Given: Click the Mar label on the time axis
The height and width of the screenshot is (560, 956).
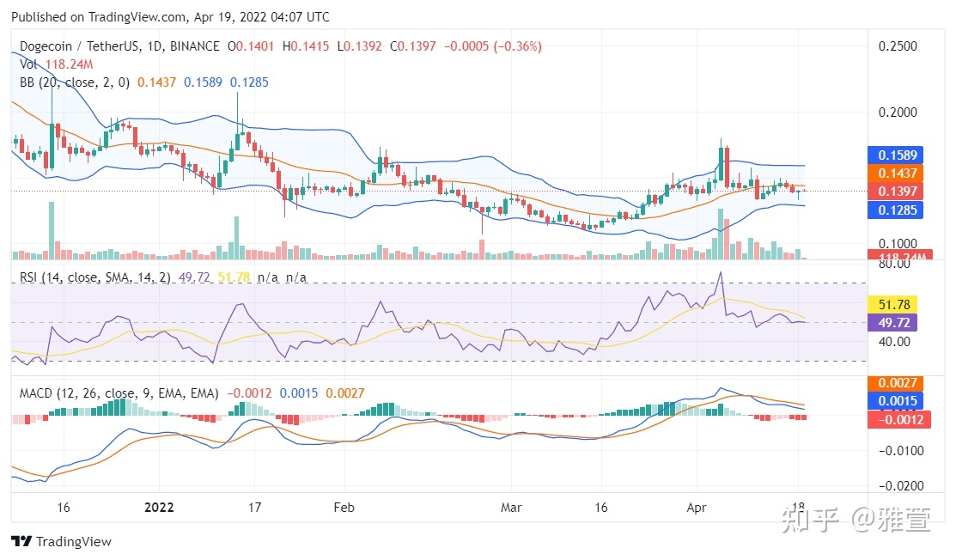Looking at the screenshot, I should (511, 508).
